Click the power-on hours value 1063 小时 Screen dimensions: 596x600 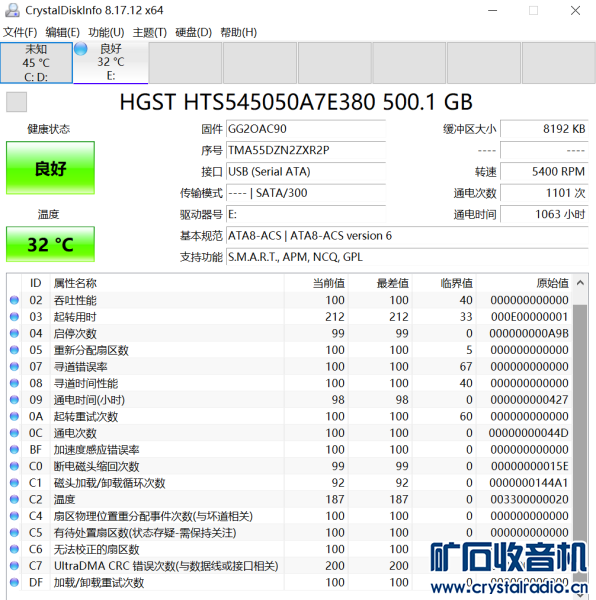click(x=544, y=214)
